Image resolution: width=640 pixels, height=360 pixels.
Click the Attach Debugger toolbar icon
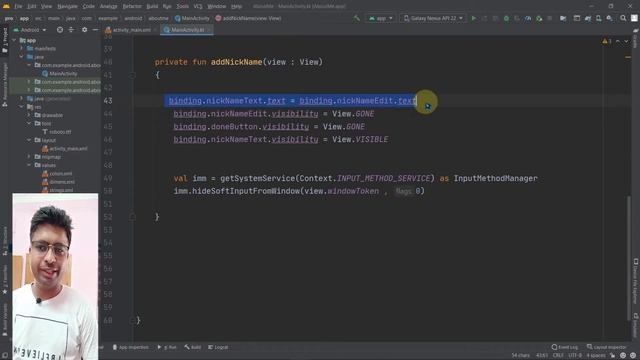pos(539,18)
